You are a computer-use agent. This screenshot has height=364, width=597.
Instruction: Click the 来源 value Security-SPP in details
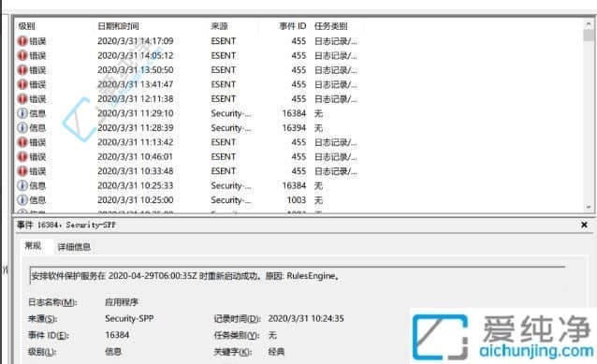click(x=129, y=318)
